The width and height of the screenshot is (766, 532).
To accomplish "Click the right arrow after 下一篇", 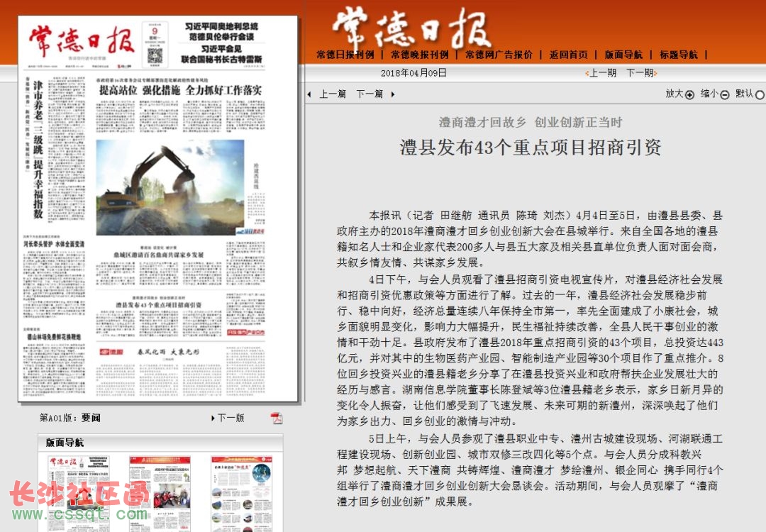I will 393,94.
